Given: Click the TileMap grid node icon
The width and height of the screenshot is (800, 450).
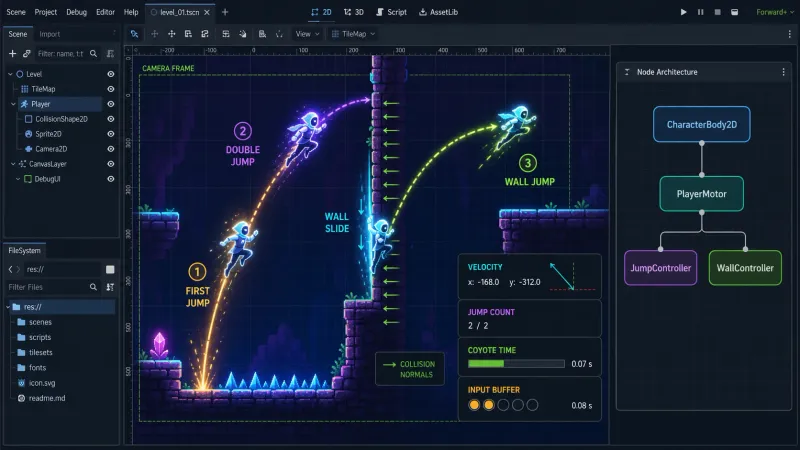Looking at the screenshot, I should [24, 89].
